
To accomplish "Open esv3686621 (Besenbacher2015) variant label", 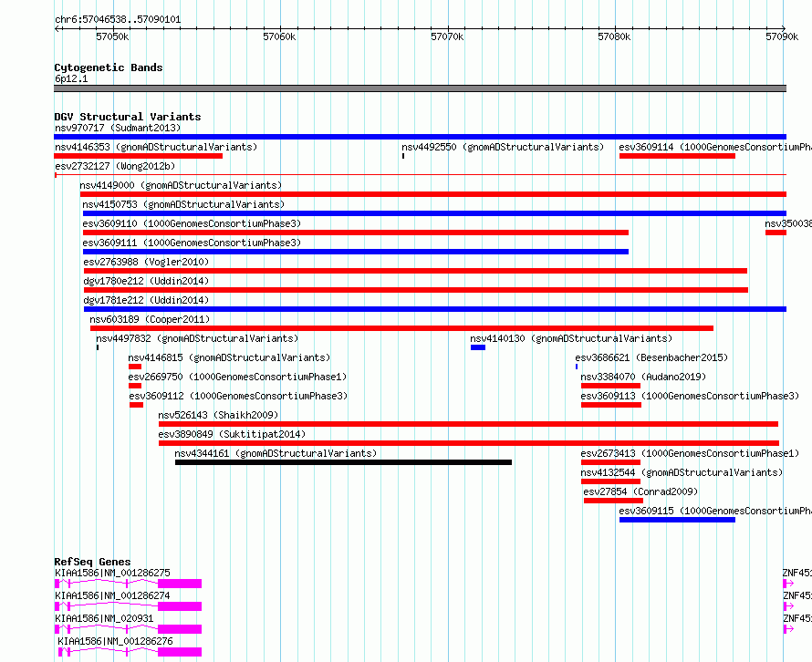I will [x=651, y=357].
